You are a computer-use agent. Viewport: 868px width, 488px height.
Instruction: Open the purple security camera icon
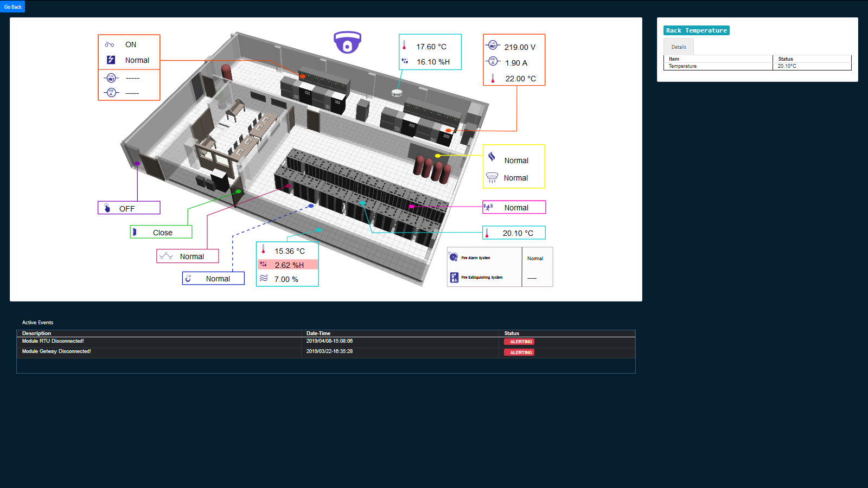(347, 42)
